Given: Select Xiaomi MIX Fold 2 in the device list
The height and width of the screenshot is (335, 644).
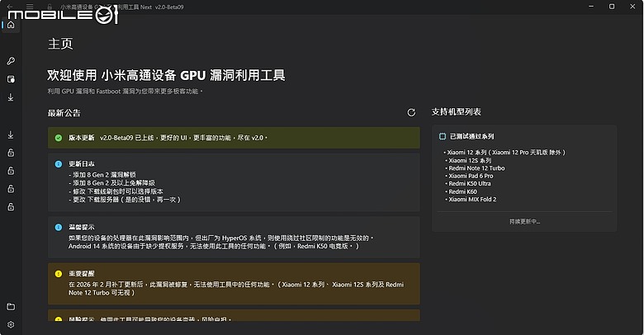Looking at the screenshot, I should click(471, 200).
